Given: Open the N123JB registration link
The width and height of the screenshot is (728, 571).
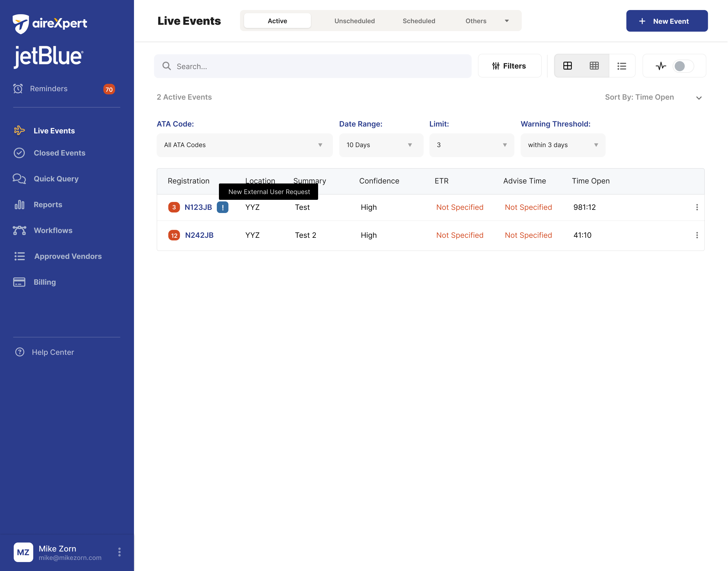Looking at the screenshot, I should pos(198,207).
